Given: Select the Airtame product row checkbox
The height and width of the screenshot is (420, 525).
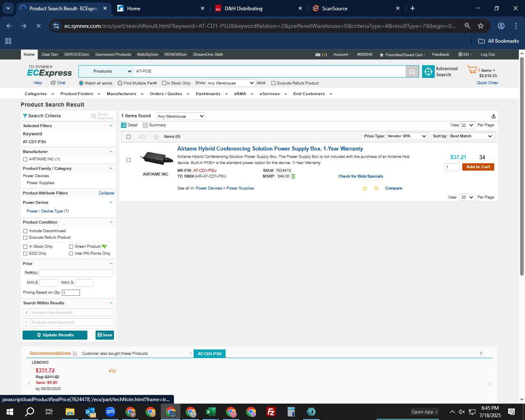Looking at the screenshot, I should coord(128,160).
